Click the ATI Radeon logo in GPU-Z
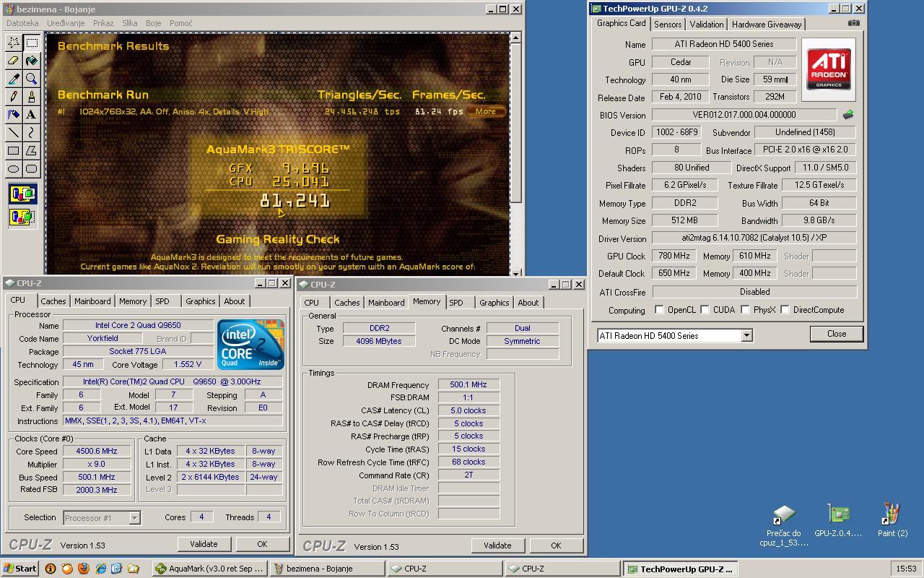Viewport: 924px width, 578px height. (x=828, y=69)
